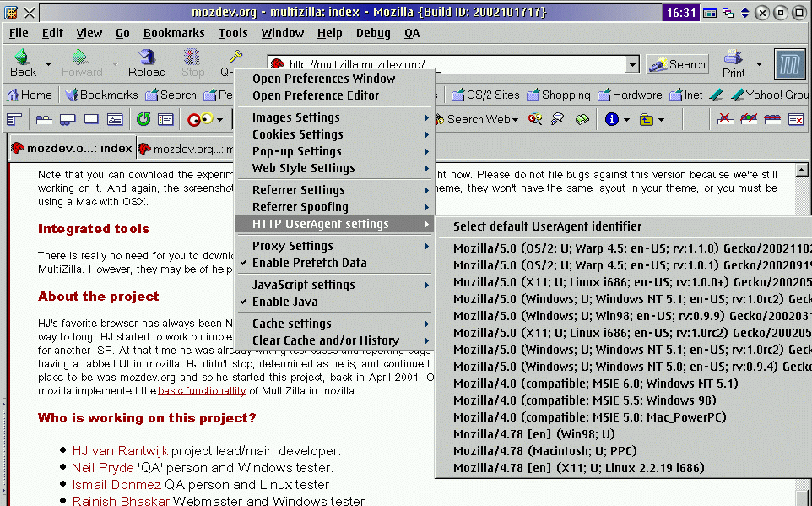Open the dropdown next to the eyes icon

219,120
